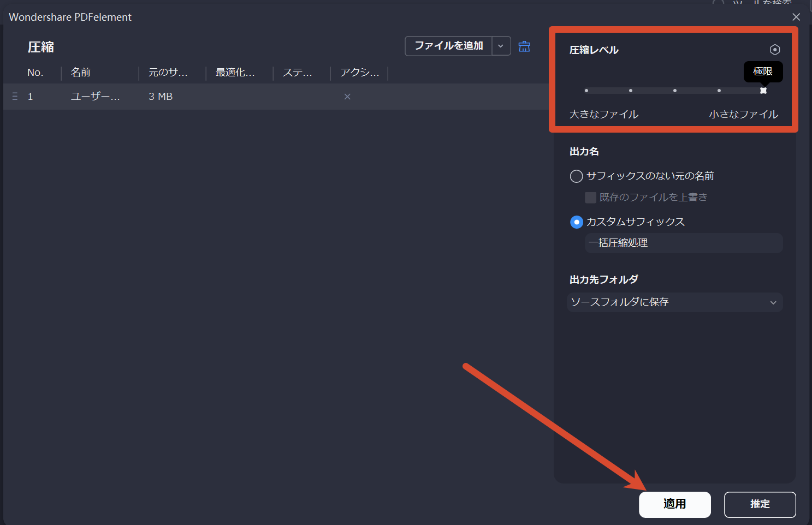The height and width of the screenshot is (525, 812).
Task: Grab the drag handle of row 1
Action: (x=15, y=97)
